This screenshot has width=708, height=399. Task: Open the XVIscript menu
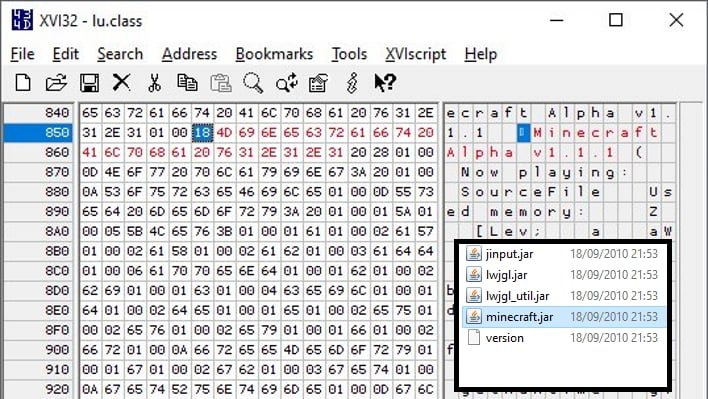click(x=415, y=54)
